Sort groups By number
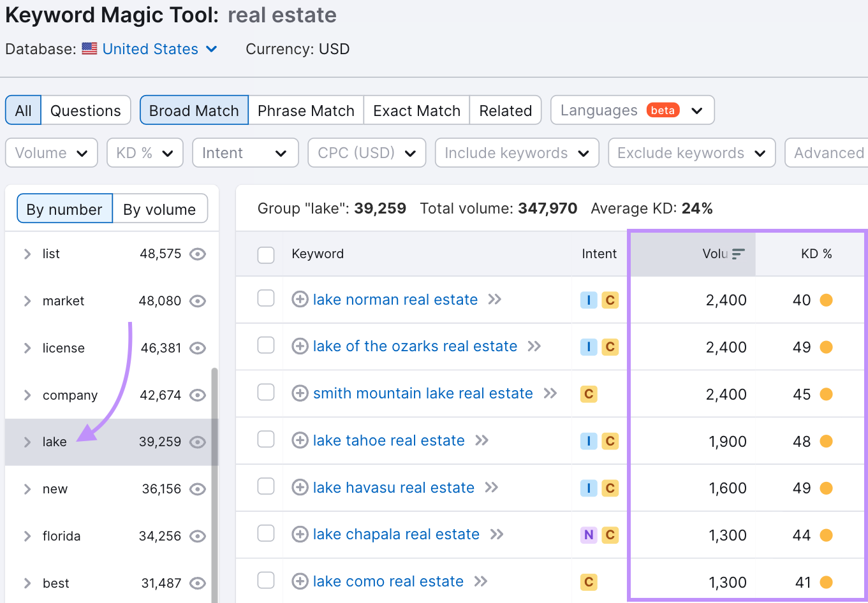The image size is (868, 603). pos(64,209)
